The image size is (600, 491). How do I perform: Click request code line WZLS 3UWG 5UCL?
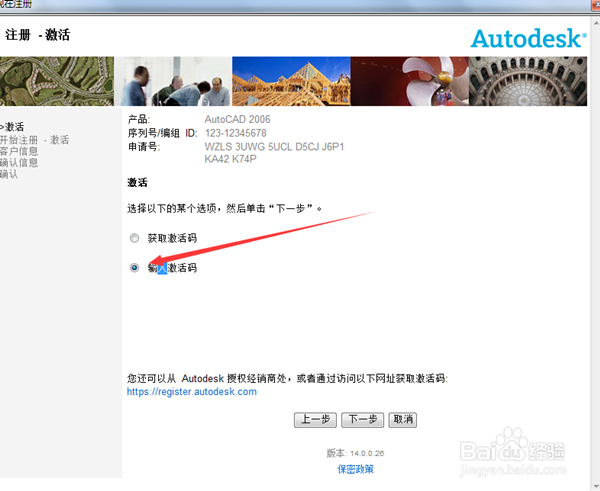pos(274,147)
